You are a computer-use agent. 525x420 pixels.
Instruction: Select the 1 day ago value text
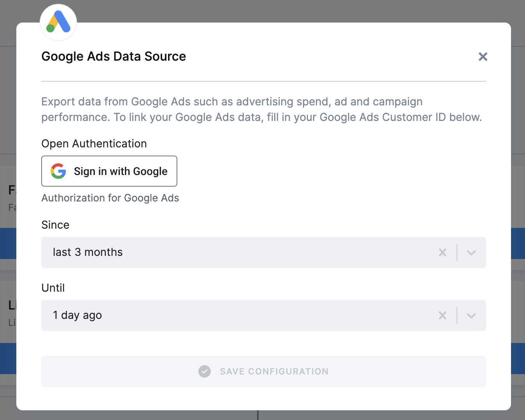click(x=77, y=315)
